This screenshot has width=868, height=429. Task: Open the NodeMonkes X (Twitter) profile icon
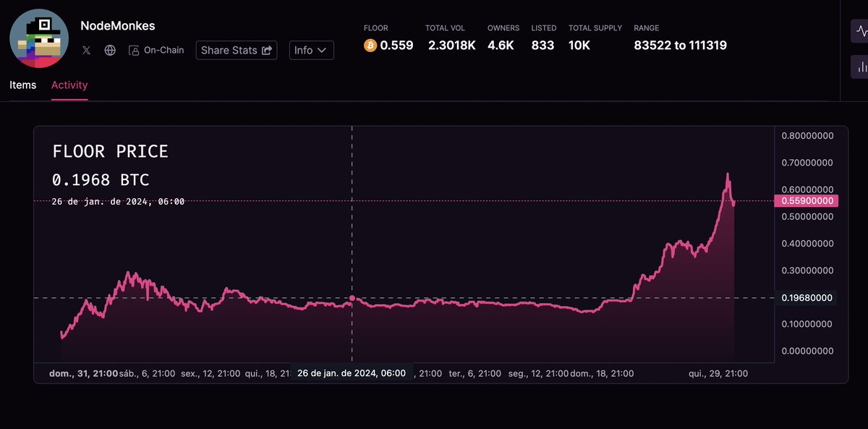pyautogui.click(x=86, y=50)
